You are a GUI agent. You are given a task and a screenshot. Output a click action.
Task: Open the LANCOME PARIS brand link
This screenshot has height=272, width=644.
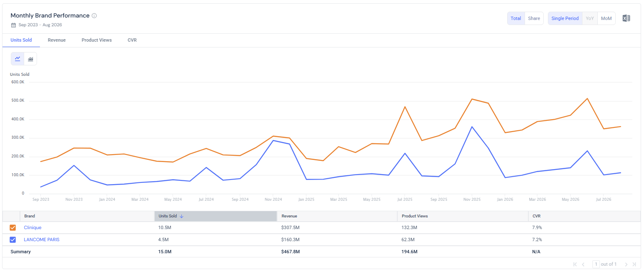(x=42, y=240)
